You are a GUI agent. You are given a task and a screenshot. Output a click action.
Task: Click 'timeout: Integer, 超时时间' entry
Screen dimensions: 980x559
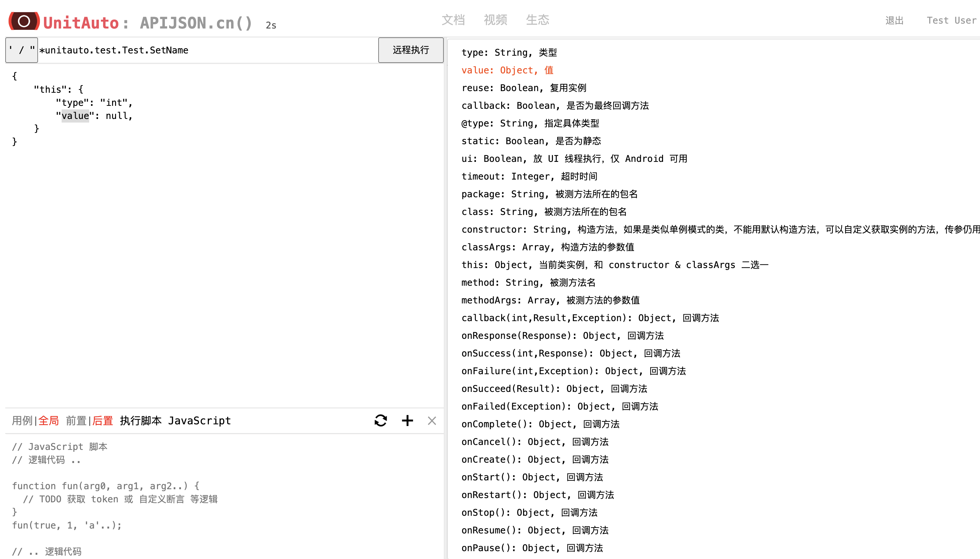[529, 176]
